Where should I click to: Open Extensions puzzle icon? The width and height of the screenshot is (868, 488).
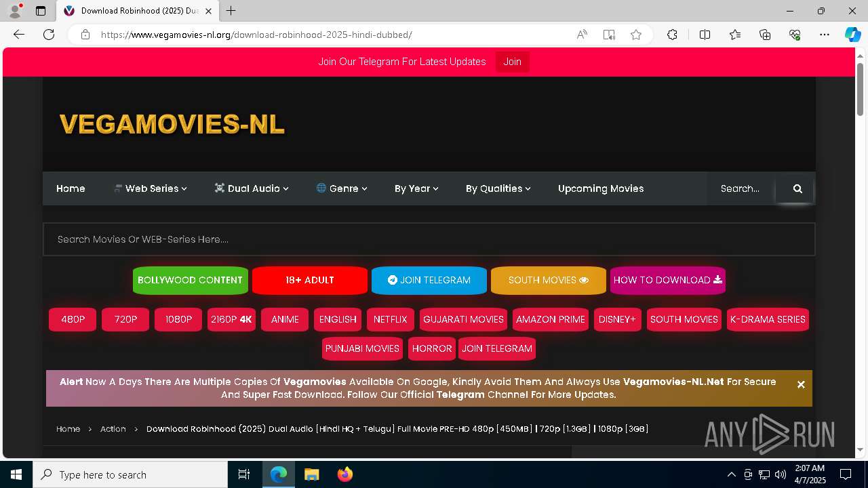click(672, 35)
